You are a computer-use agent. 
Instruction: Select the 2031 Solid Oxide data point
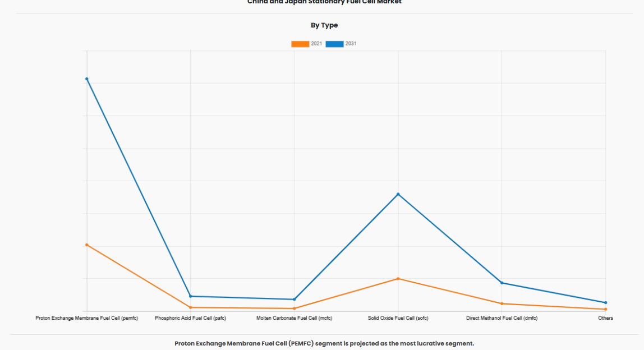pos(398,194)
